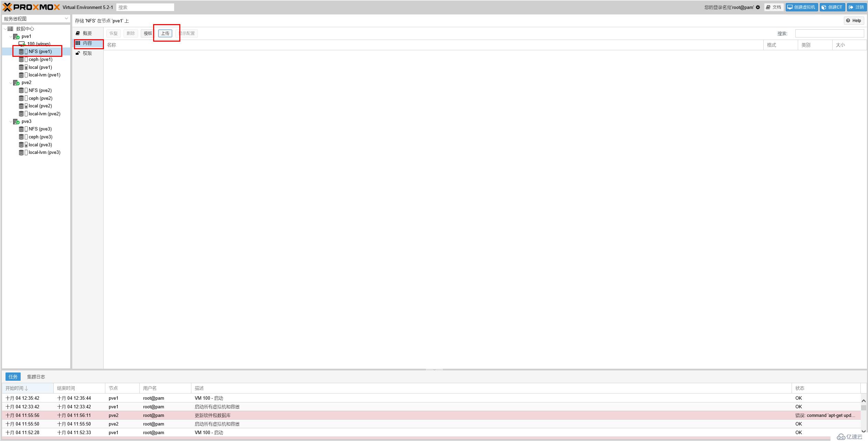Viewport: 868px width, 441px height.
Task: Click the 上传 (Upload) button
Action: coord(166,33)
